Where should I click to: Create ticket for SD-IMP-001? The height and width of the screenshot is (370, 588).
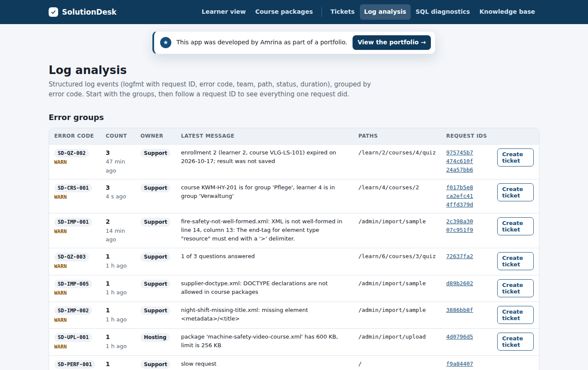click(x=515, y=226)
